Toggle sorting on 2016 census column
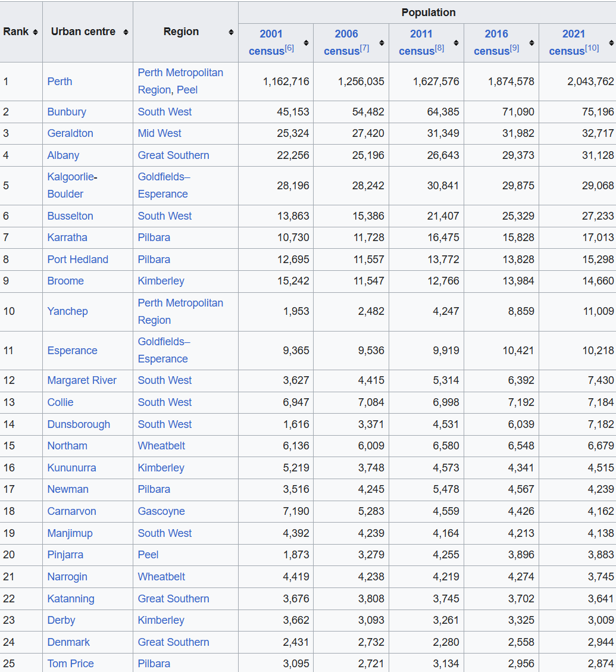Image resolution: width=616 pixels, height=672 pixels. tap(531, 43)
